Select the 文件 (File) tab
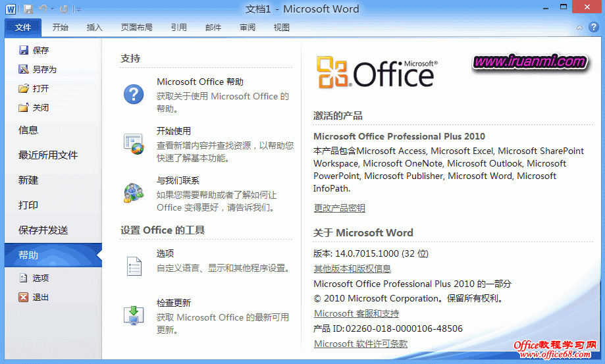The width and height of the screenshot is (605, 364). pos(23,28)
